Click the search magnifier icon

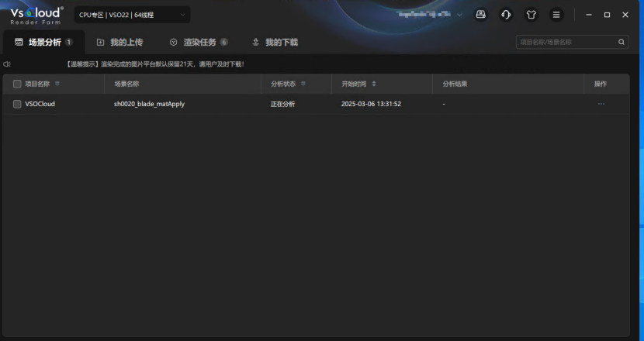621,42
